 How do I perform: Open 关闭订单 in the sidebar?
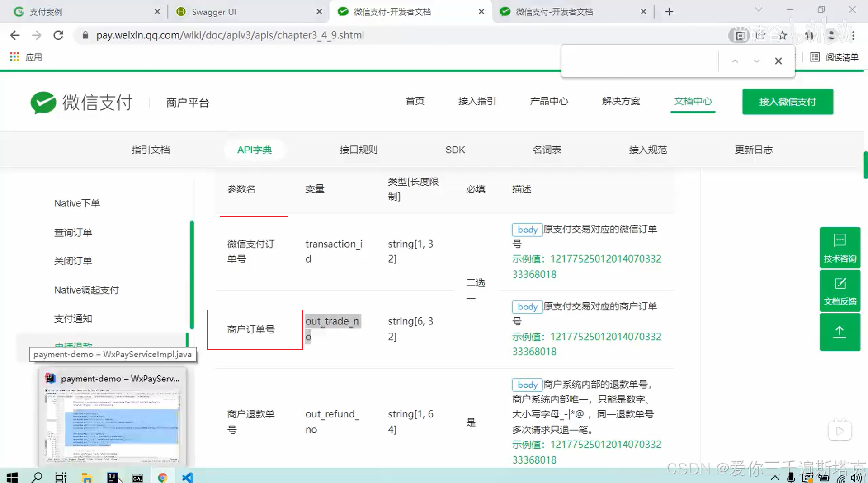click(x=73, y=261)
